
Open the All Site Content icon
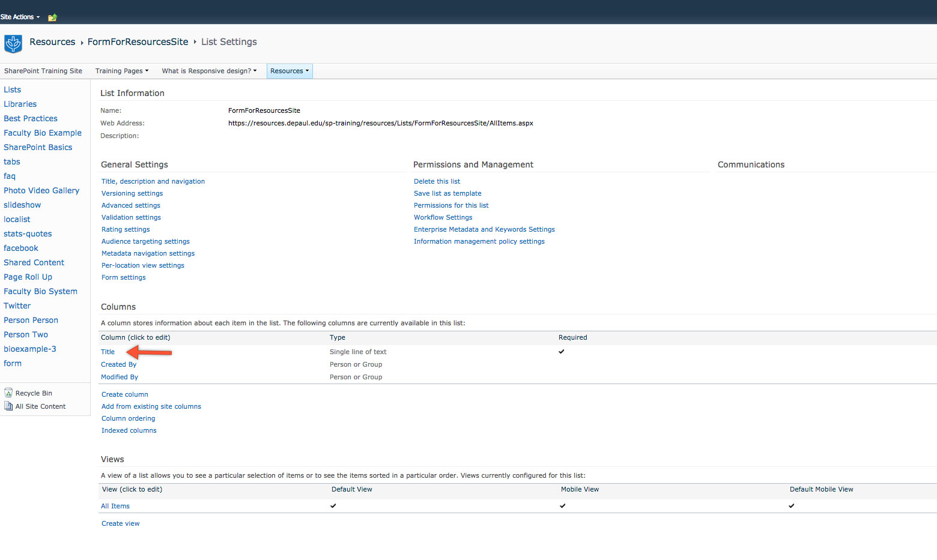[x=8, y=406]
